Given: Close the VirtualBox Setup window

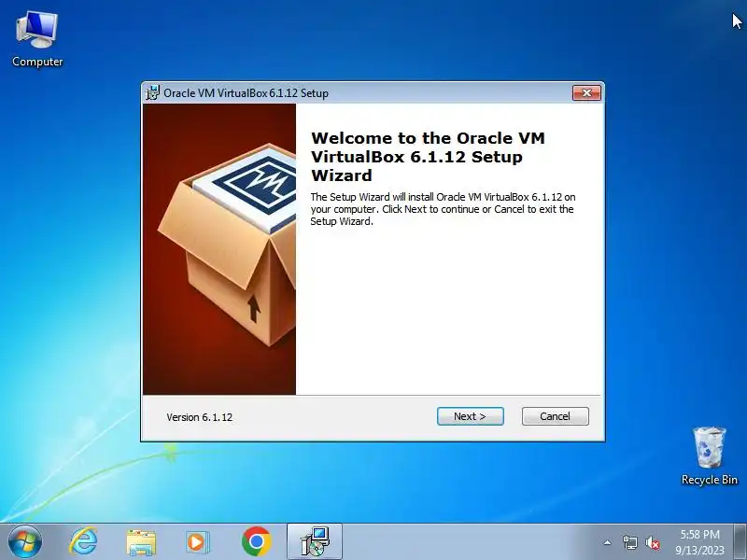Looking at the screenshot, I should (x=586, y=92).
